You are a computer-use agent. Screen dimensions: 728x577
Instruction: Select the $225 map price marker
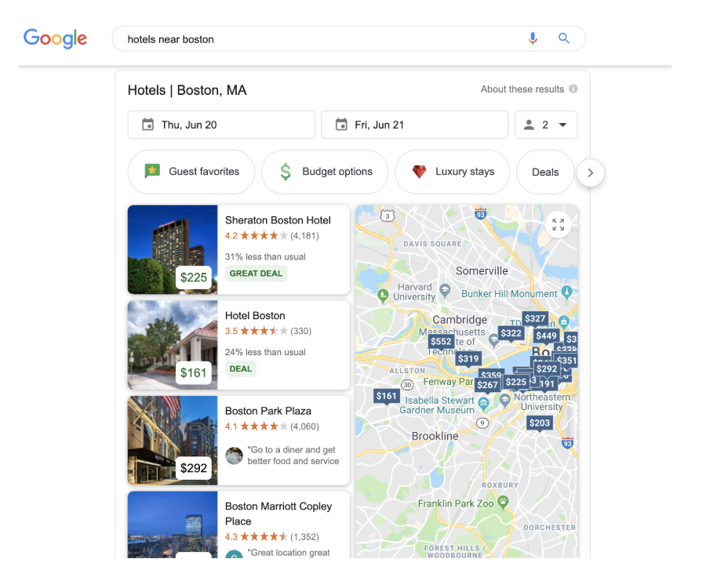coord(516,383)
